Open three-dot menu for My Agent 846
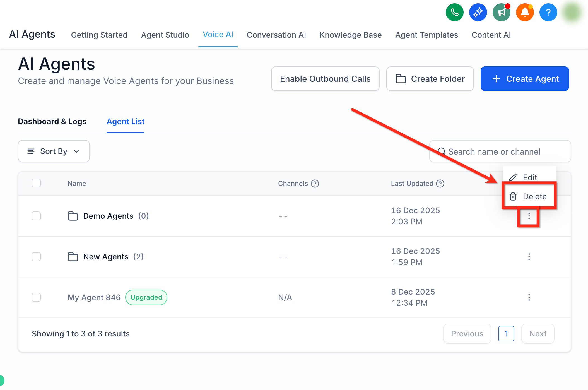 coord(529,297)
